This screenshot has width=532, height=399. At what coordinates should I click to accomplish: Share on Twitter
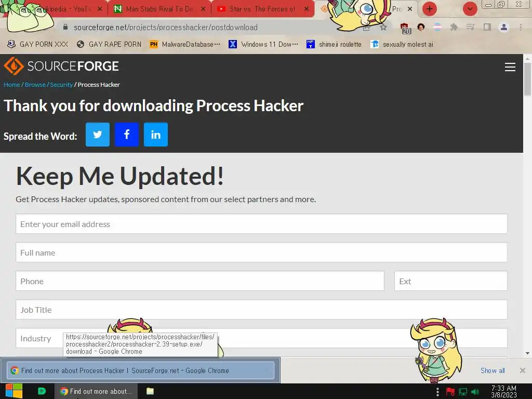tap(97, 135)
